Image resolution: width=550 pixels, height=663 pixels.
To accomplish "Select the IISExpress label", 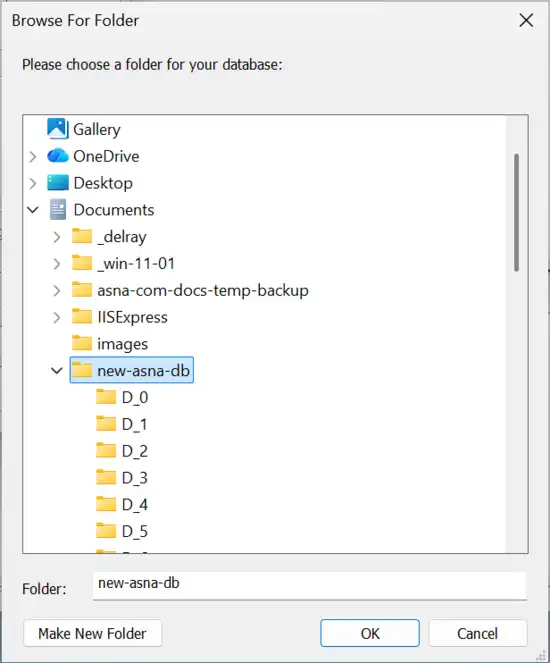I will click(x=132, y=317).
